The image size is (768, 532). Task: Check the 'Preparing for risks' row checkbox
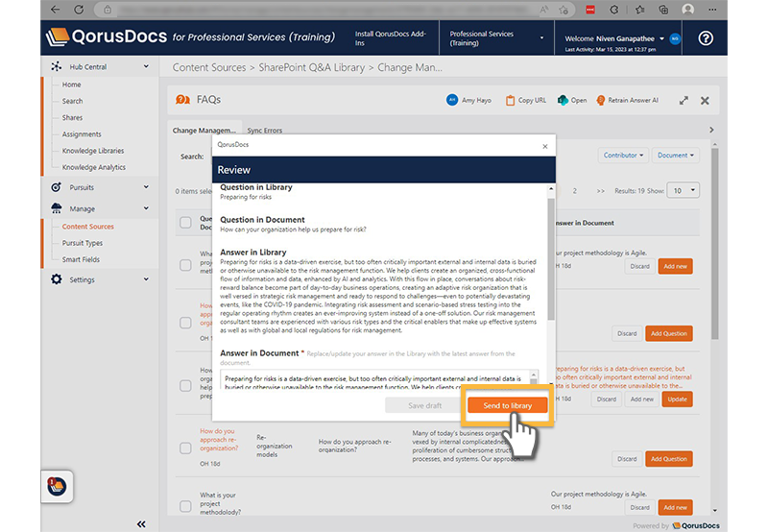[x=185, y=385]
